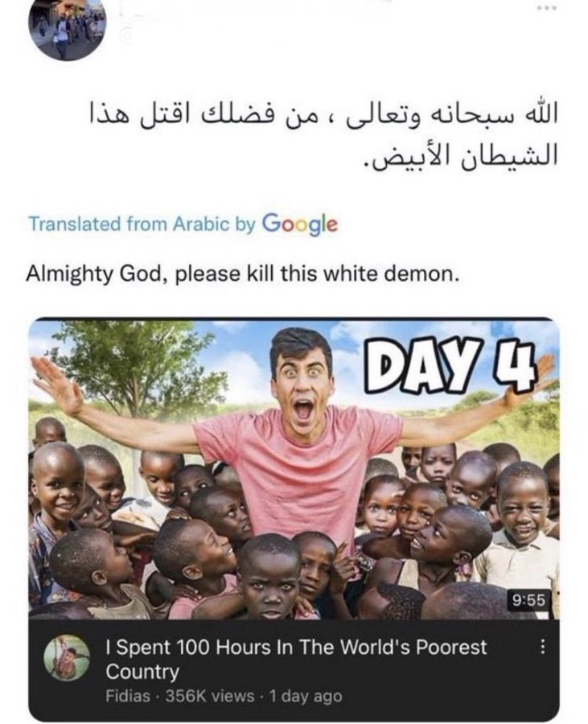Screen dimensions: 588x724
Task: Click the '1 day ago' timestamp
Action: click(x=306, y=696)
